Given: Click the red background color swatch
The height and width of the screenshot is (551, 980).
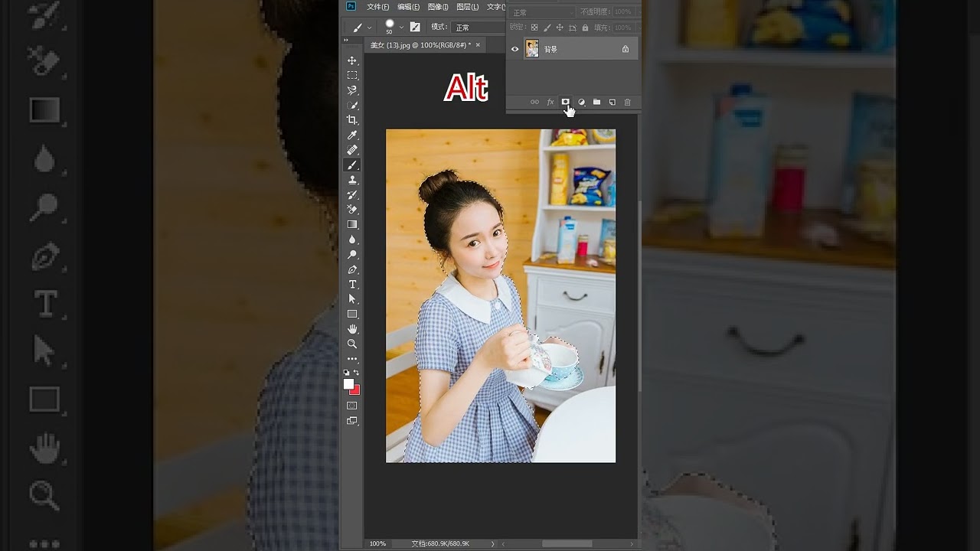Looking at the screenshot, I should click(356, 390).
